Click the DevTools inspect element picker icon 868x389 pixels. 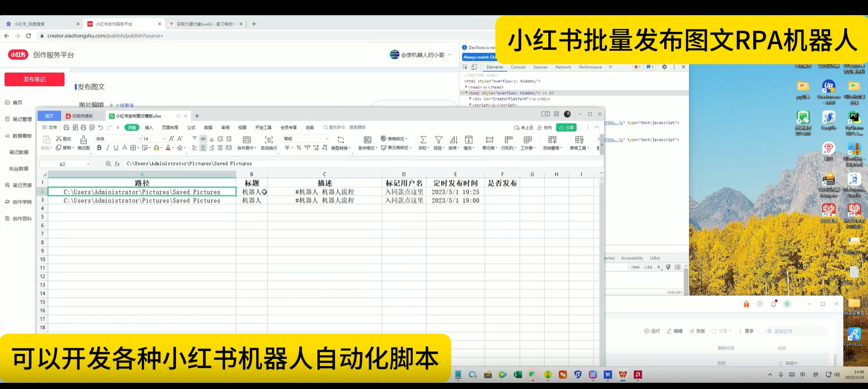click(x=465, y=67)
